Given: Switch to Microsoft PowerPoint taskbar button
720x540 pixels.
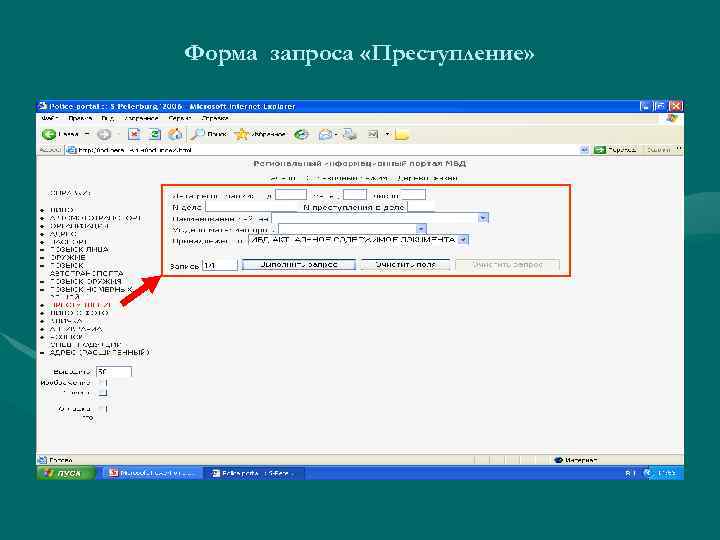Looking at the screenshot, I should [x=154, y=473].
